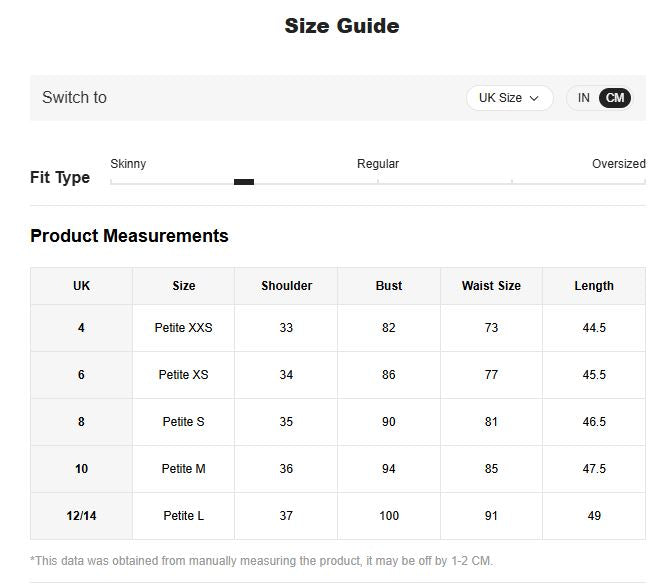This screenshot has width=665, height=584.
Task: Select the Petite L size cell
Action: [183, 516]
